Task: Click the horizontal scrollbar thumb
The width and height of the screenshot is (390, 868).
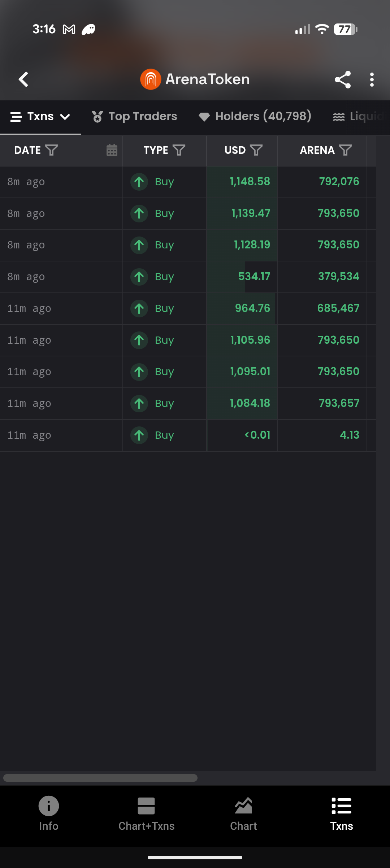Action: pyautogui.click(x=100, y=778)
